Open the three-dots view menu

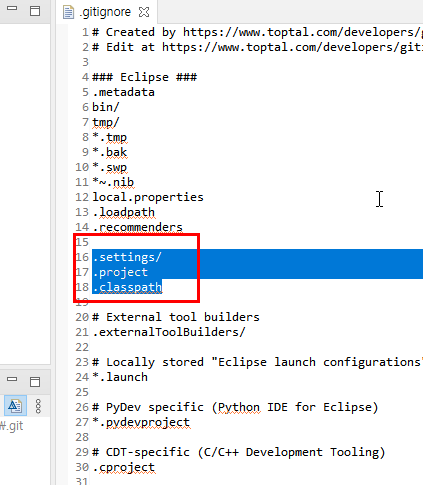click(38, 406)
